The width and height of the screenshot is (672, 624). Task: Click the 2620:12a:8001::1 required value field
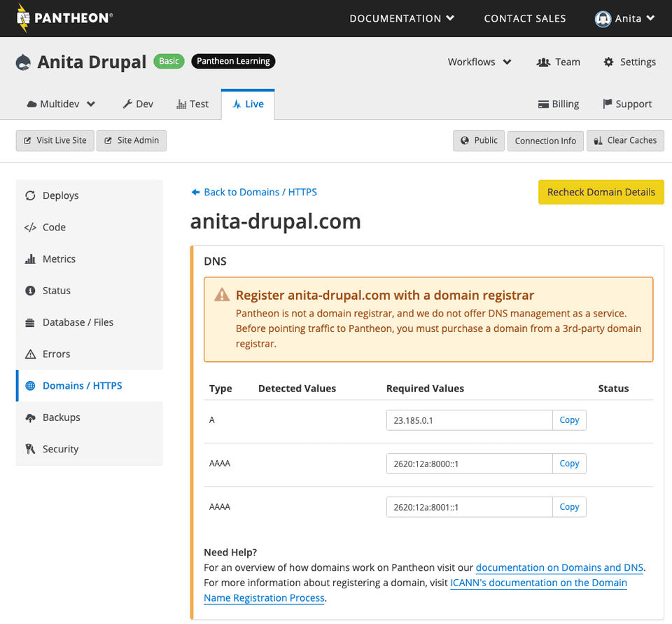coord(469,507)
